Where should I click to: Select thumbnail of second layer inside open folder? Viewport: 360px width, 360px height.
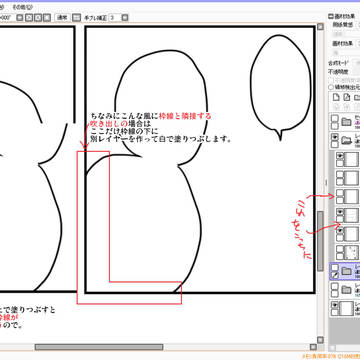tap(352, 178)
